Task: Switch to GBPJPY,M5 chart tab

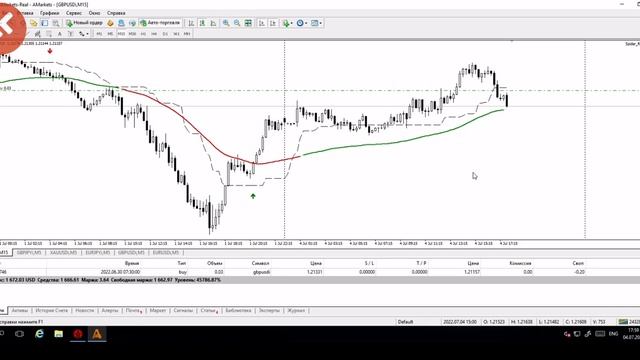Action: click(x=29, y=253)
